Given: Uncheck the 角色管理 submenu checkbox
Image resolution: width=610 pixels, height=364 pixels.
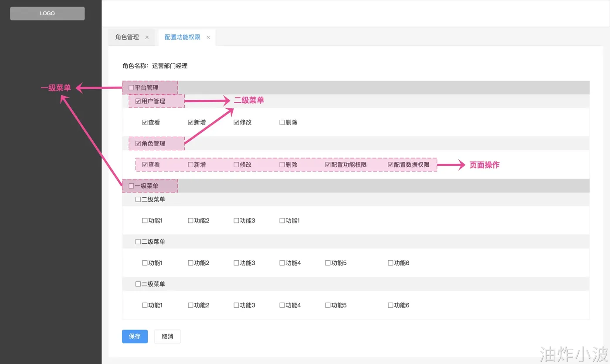Looking at the screenshot, I should coord(138,144).
